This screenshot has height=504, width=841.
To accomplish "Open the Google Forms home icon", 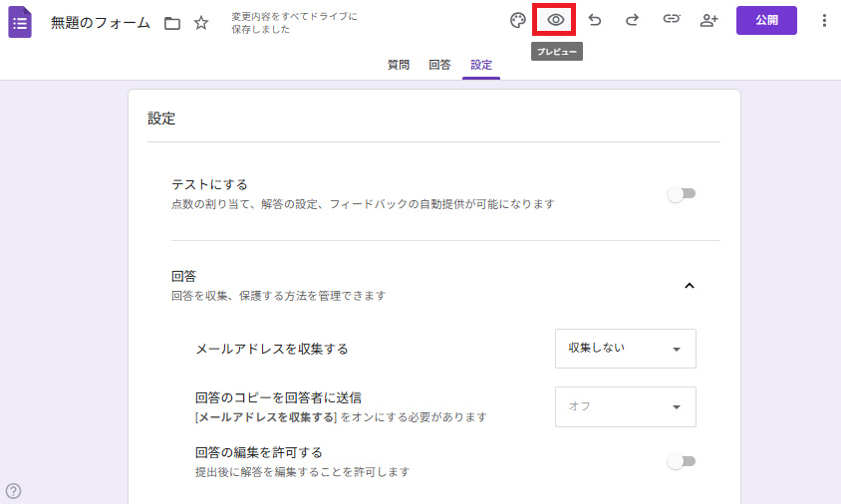I will pyautogui.click(x=20, y=22).
